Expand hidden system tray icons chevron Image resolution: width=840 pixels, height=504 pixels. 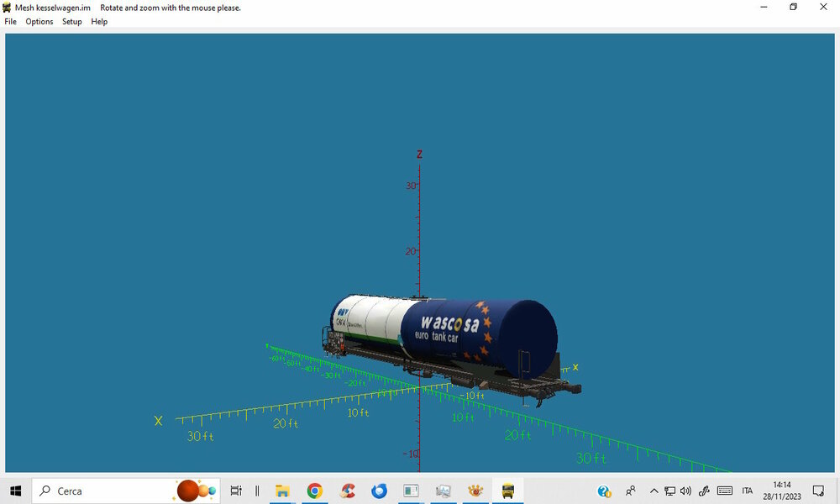pos(654,491)
